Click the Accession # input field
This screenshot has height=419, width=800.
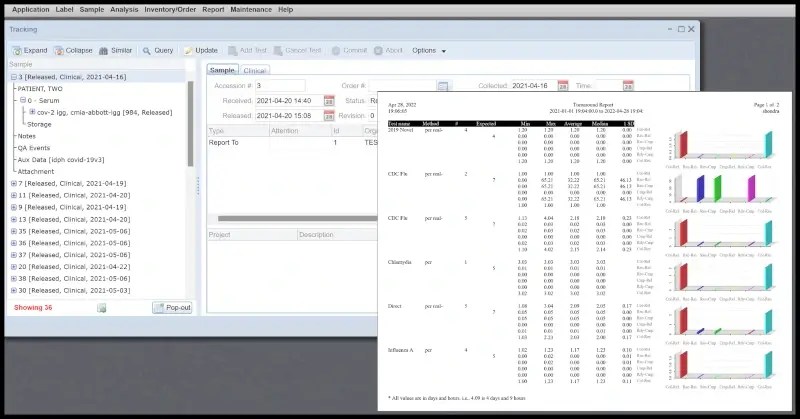click(280, 86)
